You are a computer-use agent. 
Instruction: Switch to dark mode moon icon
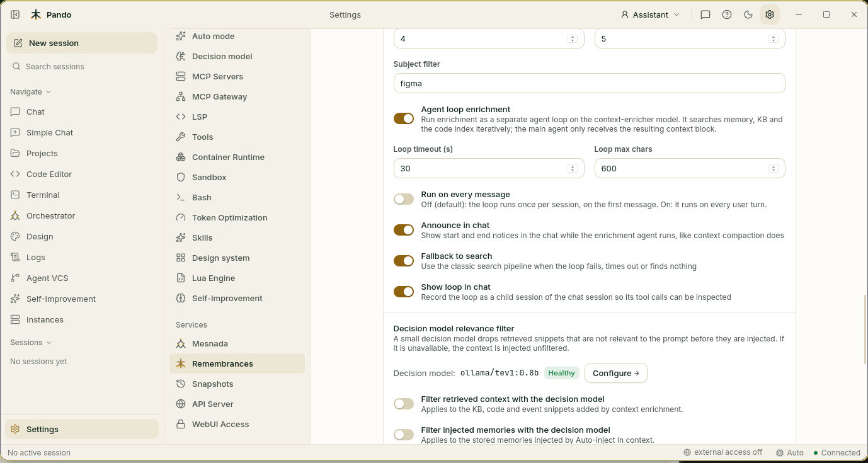pos(748,14)
